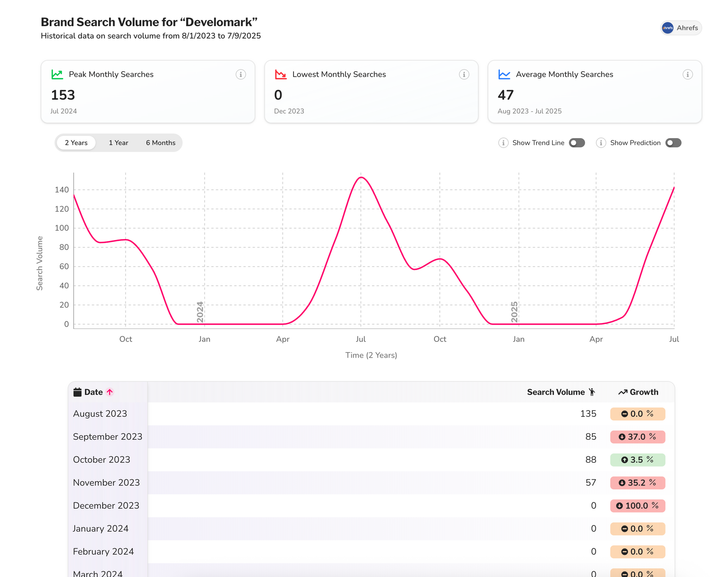This screenshot has width=728, height=577.
Task: Click the October 2023 row label
Action: click(102, 459)
